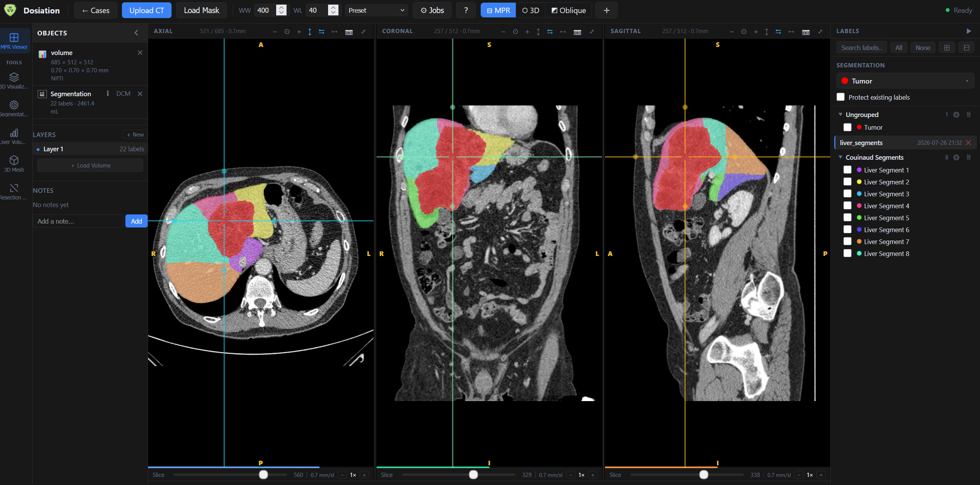Delete the Couinaud Segments group

click(x=969, y=157)
